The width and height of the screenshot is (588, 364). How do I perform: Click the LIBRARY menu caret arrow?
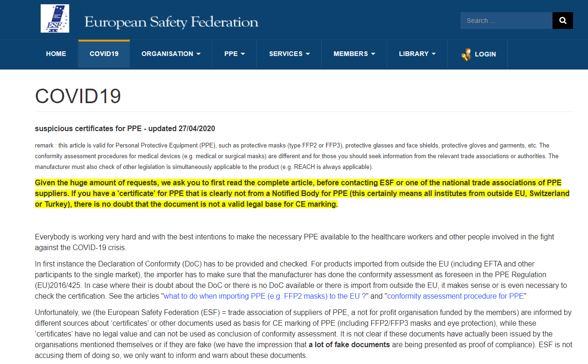pyautogui.click(x=433, y=54)
